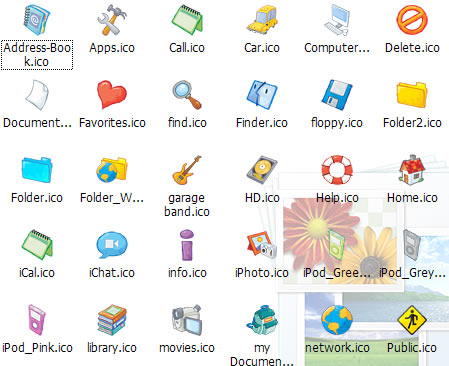Select the Folder.ico cyan folder icon
This screenshot has height=366, width=449.
(37, 170)
